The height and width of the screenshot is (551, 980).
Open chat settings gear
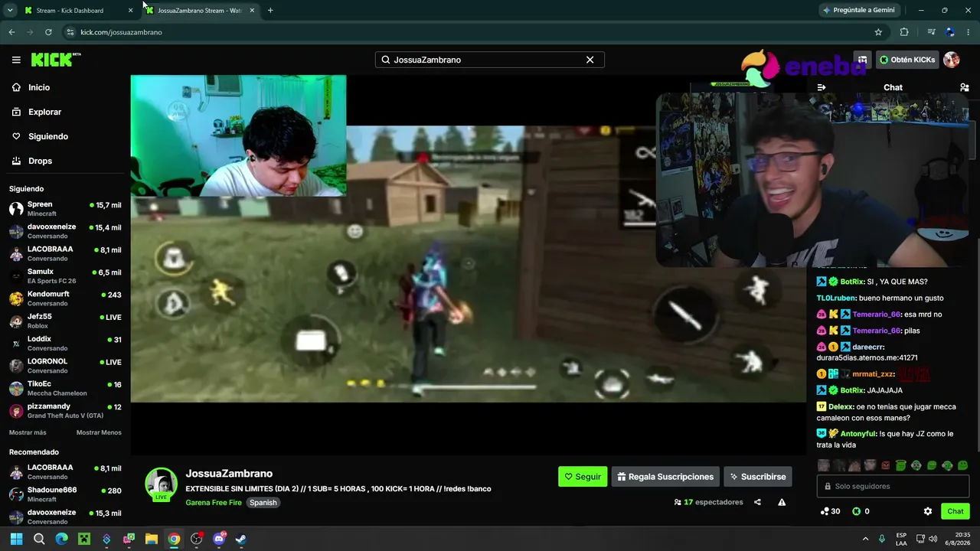[928, 511]
